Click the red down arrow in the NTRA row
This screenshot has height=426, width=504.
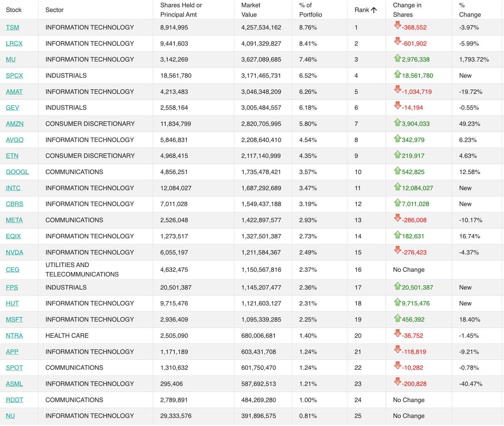(397, 333)
